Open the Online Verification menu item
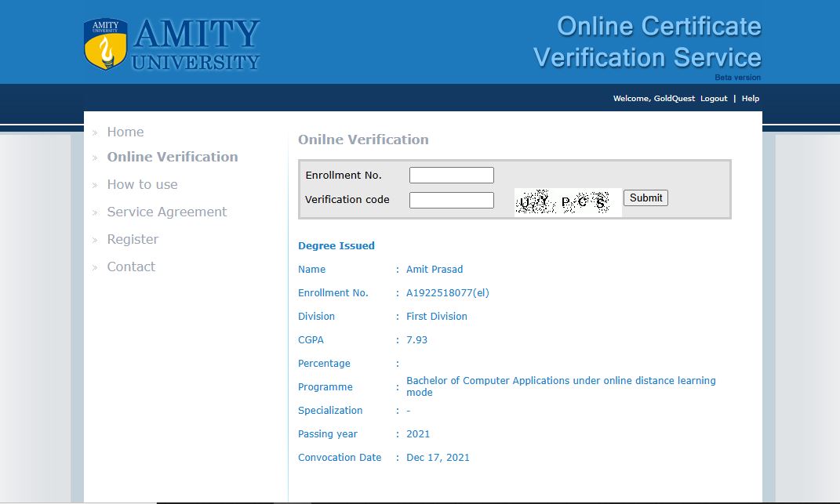The width and height of the screenshot is (840, 504). pyautogui.click(x=173, y=157)
